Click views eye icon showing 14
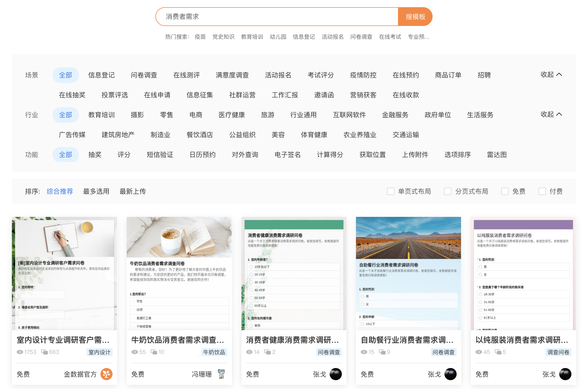Viewport: 588px width, 389px height. (x=249, y=352)
